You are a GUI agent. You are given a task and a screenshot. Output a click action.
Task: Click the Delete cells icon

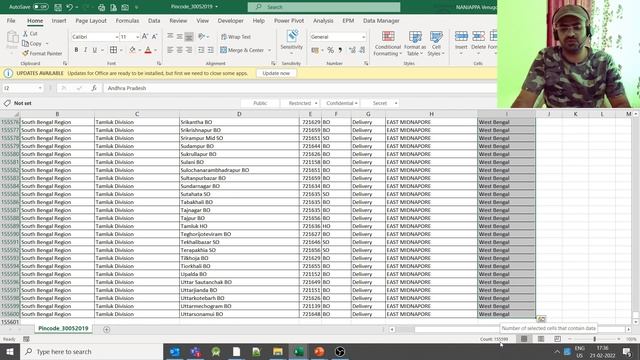478,37
